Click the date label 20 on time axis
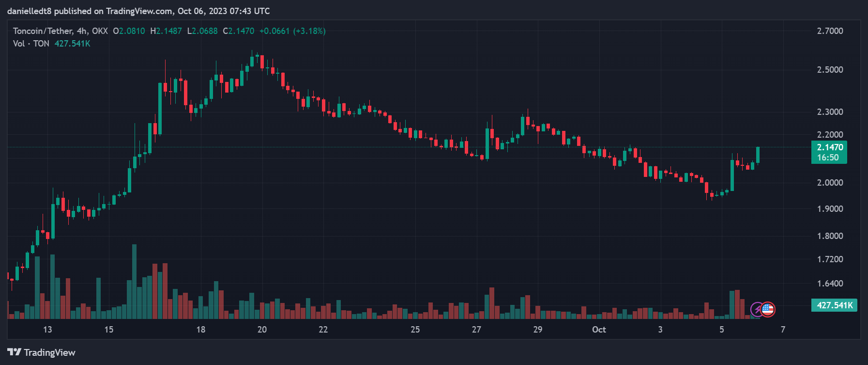The height and width of the screenshot is (365, 868). click(262, 330)
